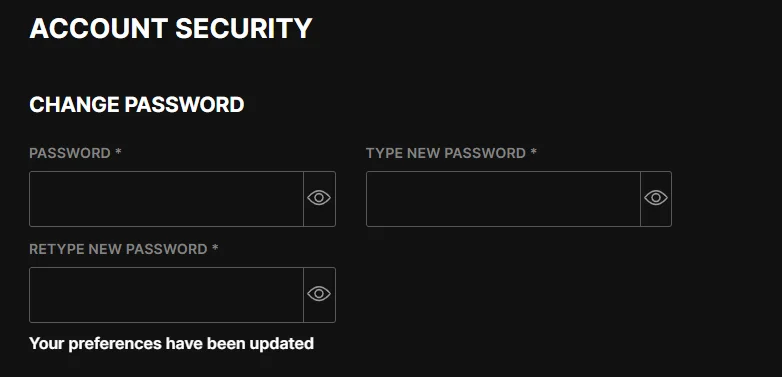Click asterisk after RETYPE NEW PASSWORD
782x377 pixels.
coord(215,247)
